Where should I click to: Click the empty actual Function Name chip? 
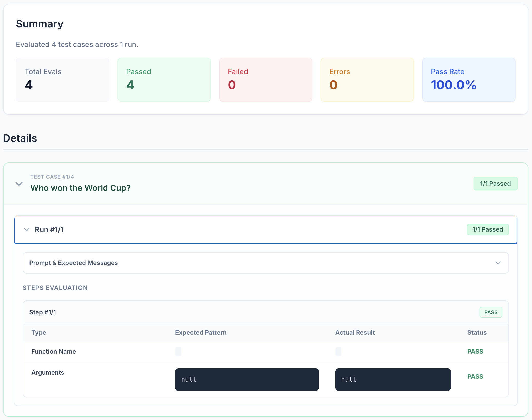(x=338, y=351)
